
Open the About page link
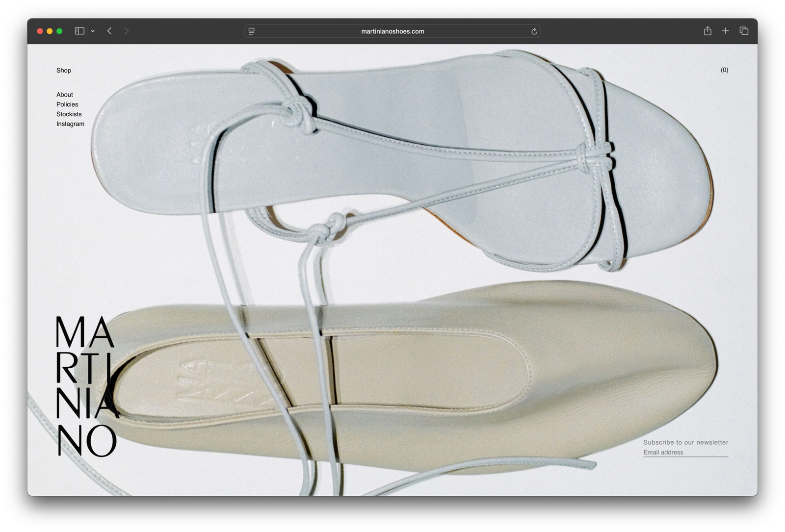[65, 95]
